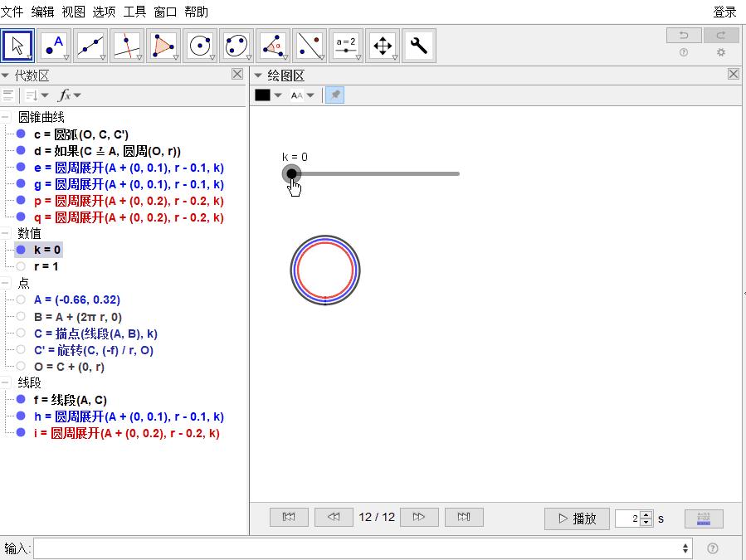Choose the Line through two points tool
This screenshot has height=560, width=746.
(x=90, y=46)
